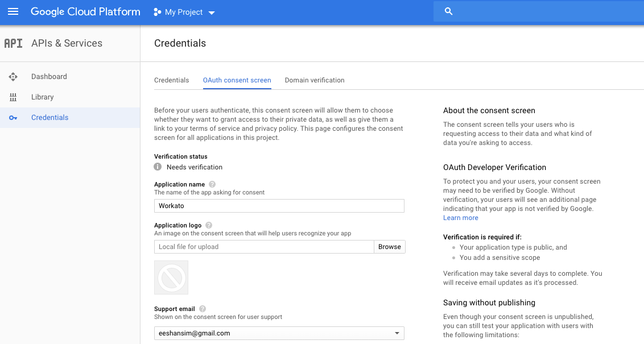The width and height of the screenshot is (644, 344).
Task: Click the My Project hexagon icon
Action: click(156, 11)
